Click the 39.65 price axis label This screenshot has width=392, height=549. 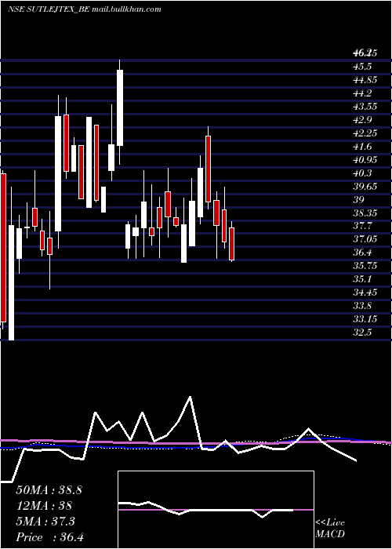365,187
